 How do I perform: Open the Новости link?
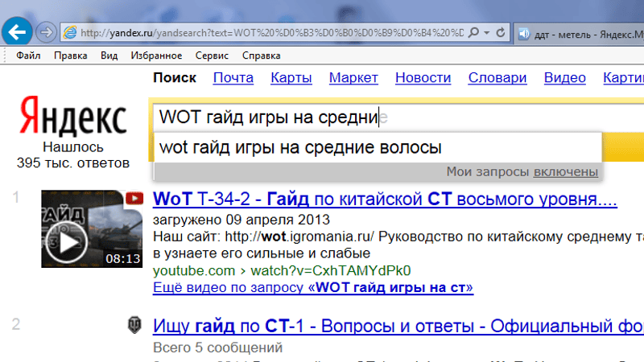423,77
